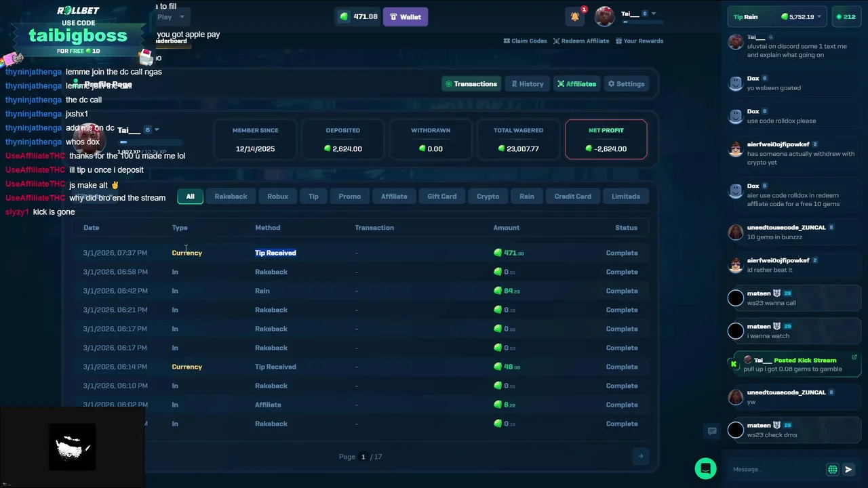Send chat message with arrow icon

pos(848,469)
